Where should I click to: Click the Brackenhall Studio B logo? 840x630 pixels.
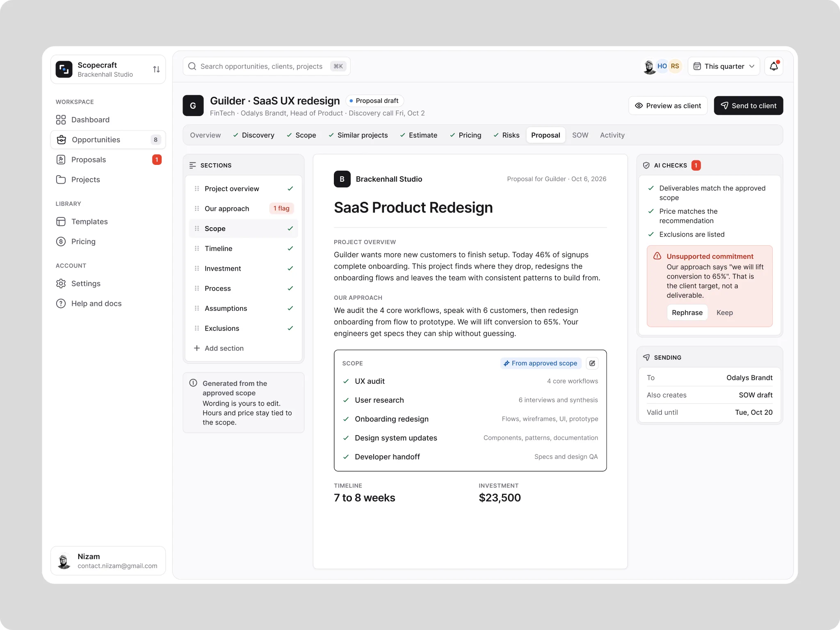pos(342,179)
